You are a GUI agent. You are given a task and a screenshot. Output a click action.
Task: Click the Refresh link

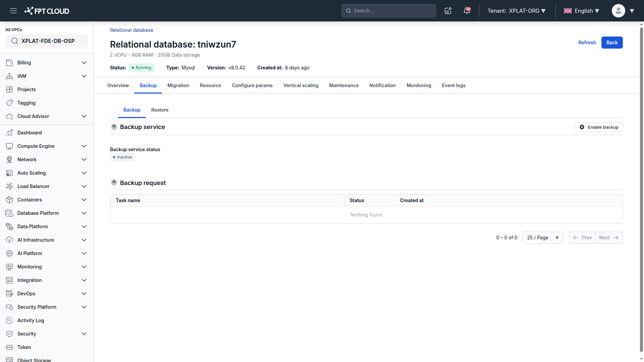pos(587,43)
